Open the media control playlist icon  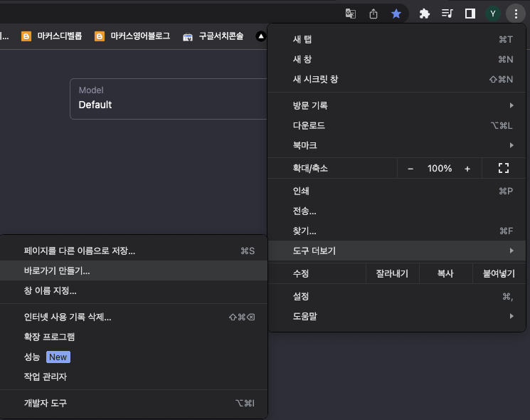click(x=447, y=14)
